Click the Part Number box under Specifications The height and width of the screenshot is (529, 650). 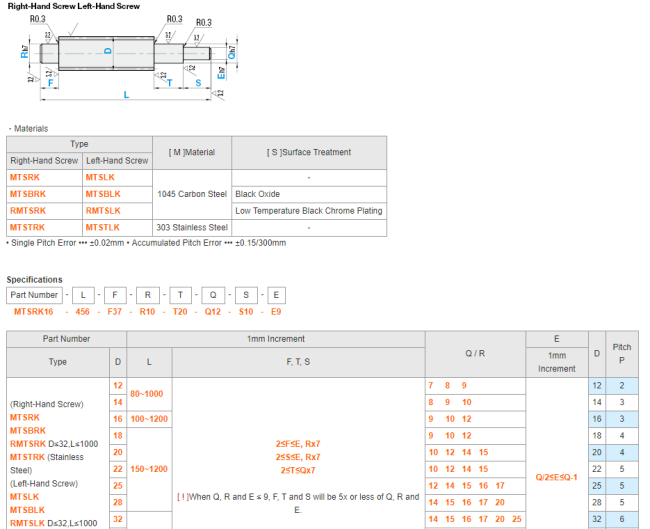[35, 295]
